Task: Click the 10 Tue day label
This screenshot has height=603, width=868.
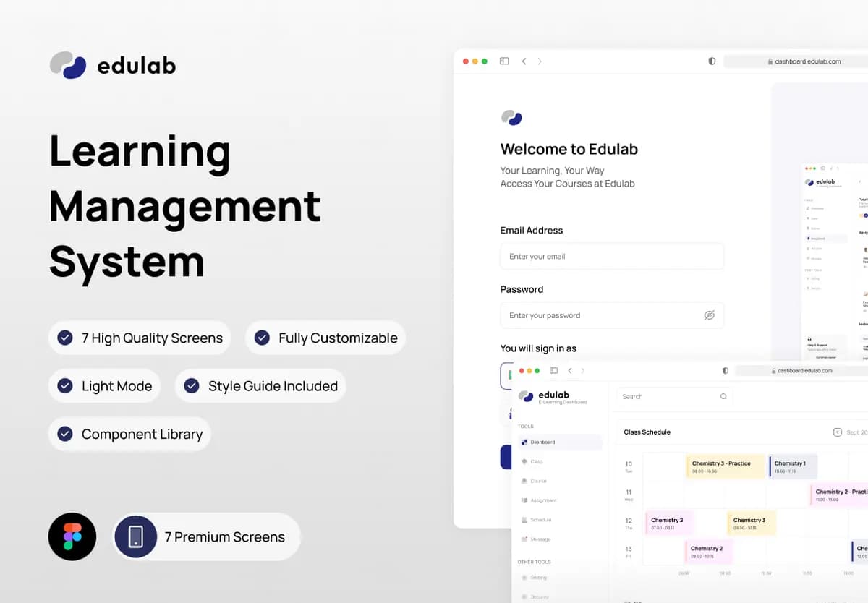Action: click(x=629, y=466)
